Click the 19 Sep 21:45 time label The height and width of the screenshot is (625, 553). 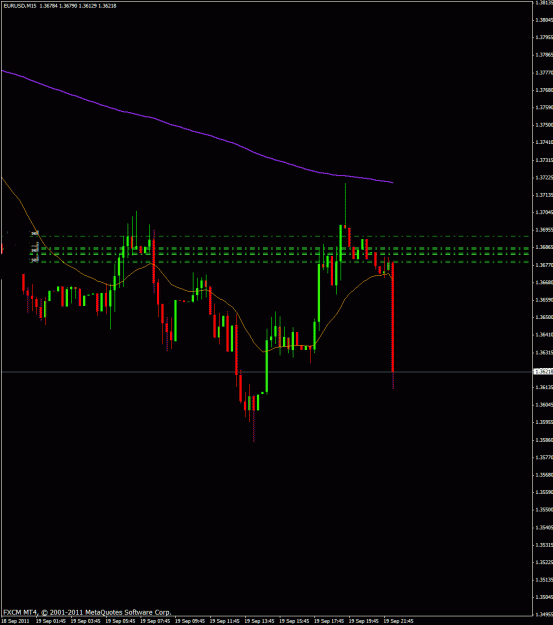[398, 621]
